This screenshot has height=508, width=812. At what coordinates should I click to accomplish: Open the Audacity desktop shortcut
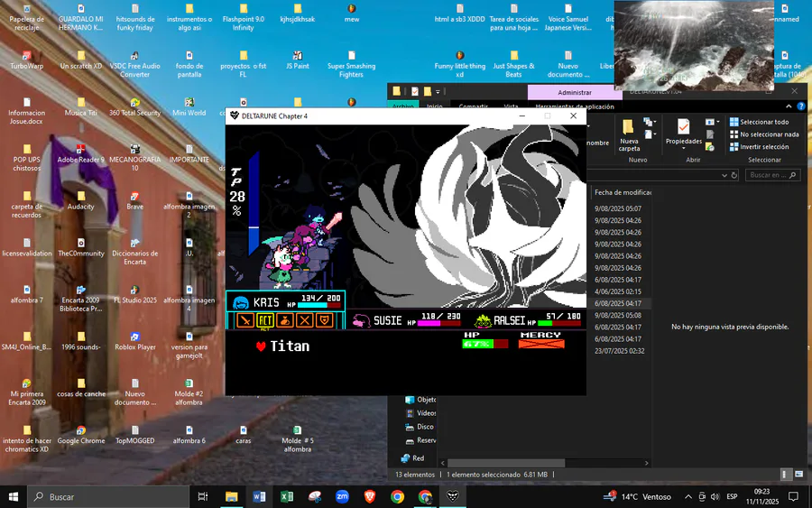pos(81,199)
